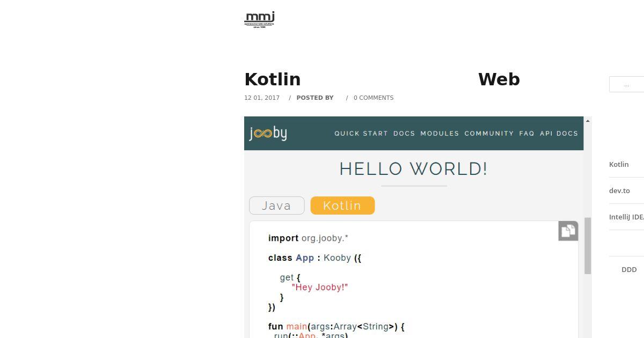This screenshot has height=338, width=644.
Task: Click the scrollbar up arrow
Action: 588,121
